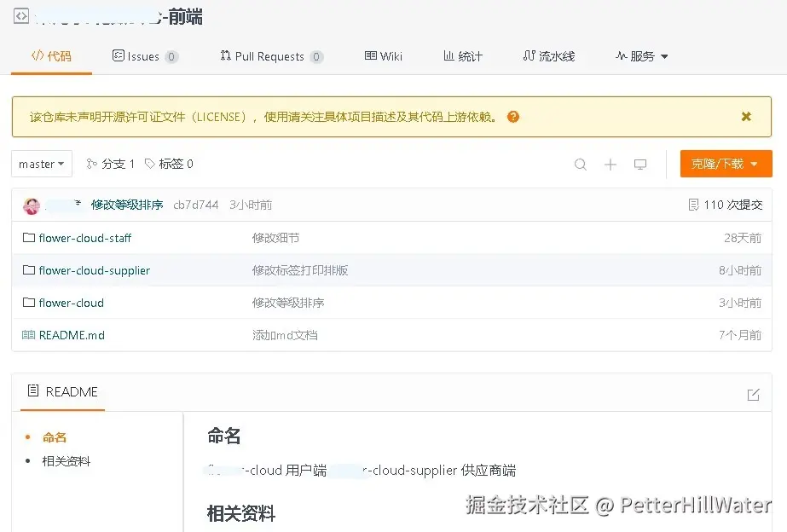
Task: Click the book icon beside README.md
Action: point(29,335)
